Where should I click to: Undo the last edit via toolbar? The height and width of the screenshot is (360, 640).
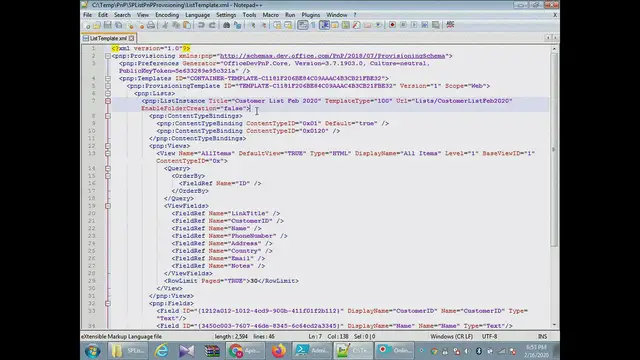point(200,25)
